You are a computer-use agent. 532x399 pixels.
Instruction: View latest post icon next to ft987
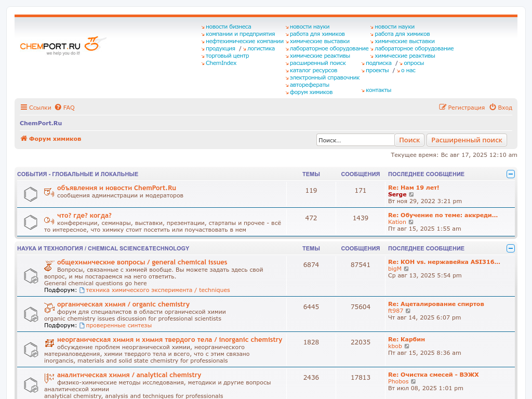[x=408, y=311]
